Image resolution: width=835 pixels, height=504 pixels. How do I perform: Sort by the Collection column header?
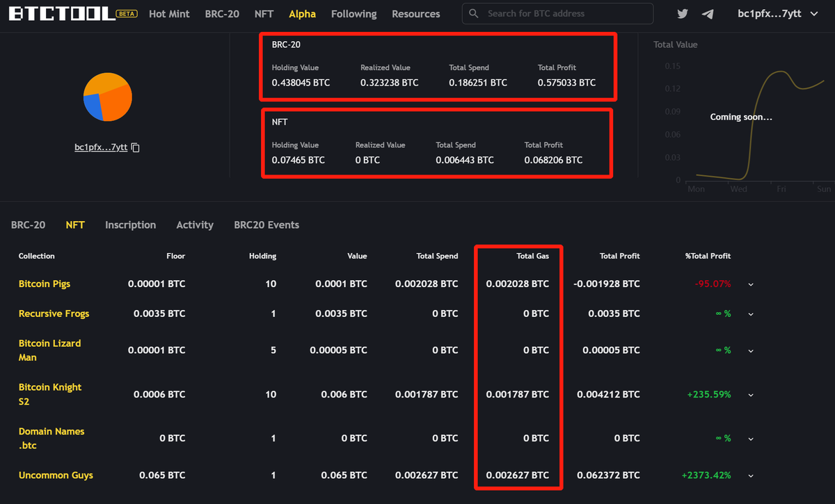36,256
